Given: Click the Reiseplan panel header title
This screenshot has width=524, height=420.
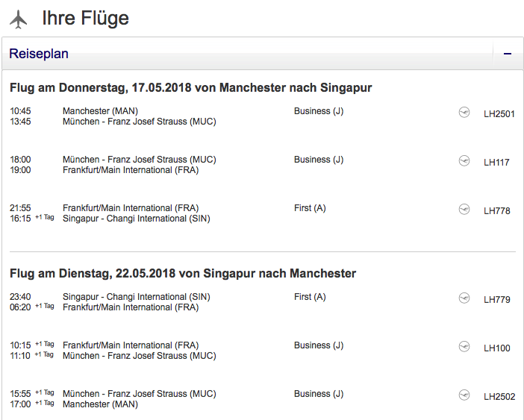Looking at the screenshot, I should (39, 54).
